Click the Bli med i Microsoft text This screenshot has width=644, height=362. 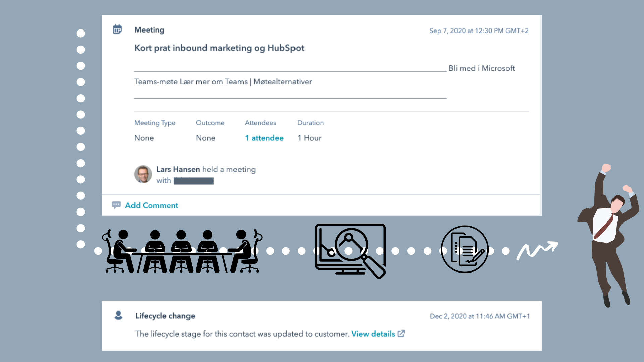tap(482, 68)
